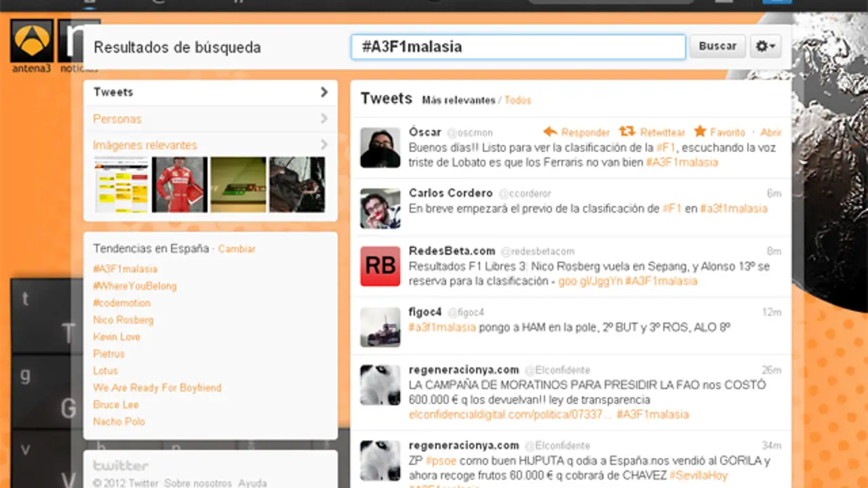Open the Ayuda footer link
868x488 pixels.
(x=252, y=483)
